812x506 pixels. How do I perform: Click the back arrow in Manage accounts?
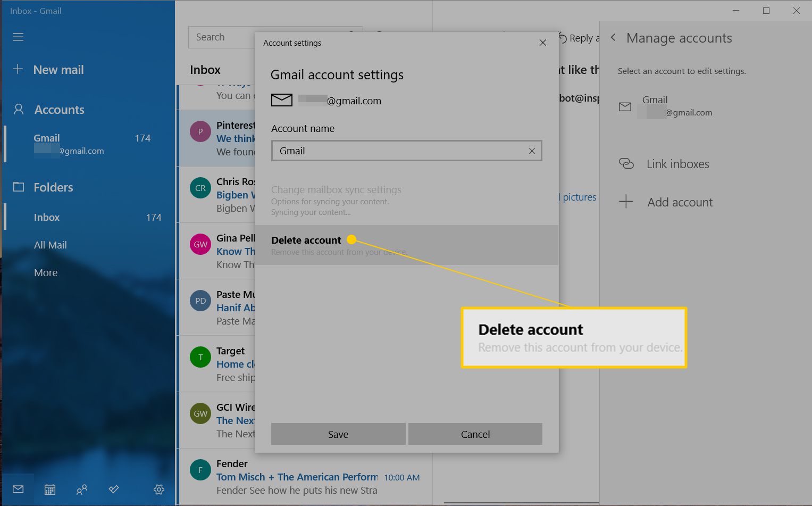pos(613,38)
